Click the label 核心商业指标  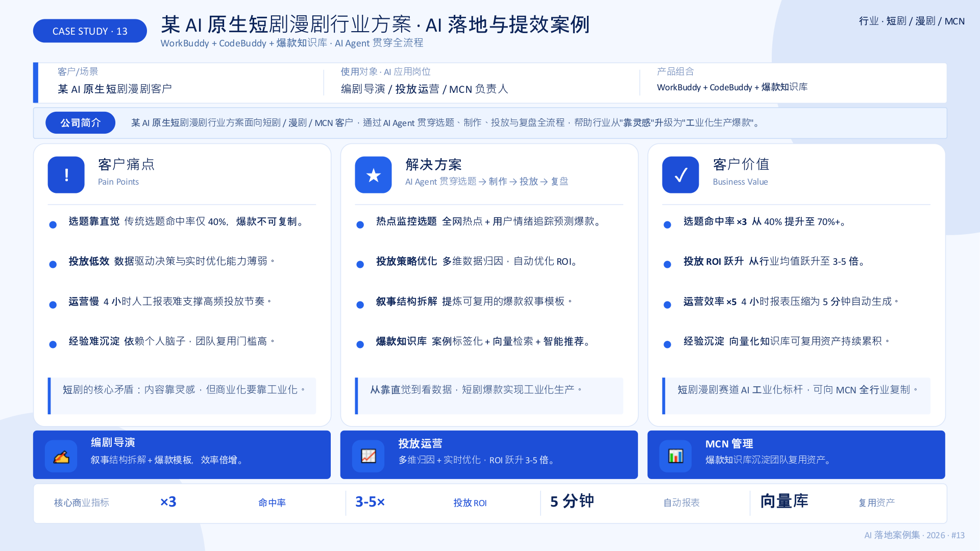pos(82,503)
